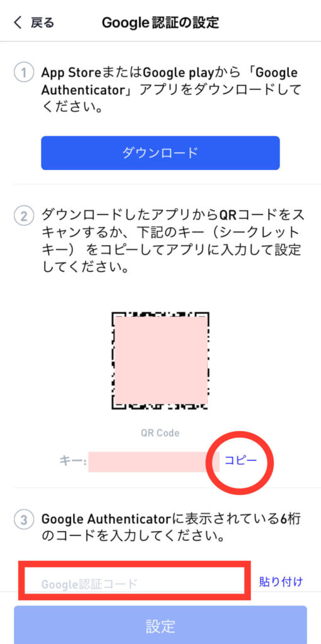
Task: Tap the QR code bottom-left finder corner
Action: [119, 402]
